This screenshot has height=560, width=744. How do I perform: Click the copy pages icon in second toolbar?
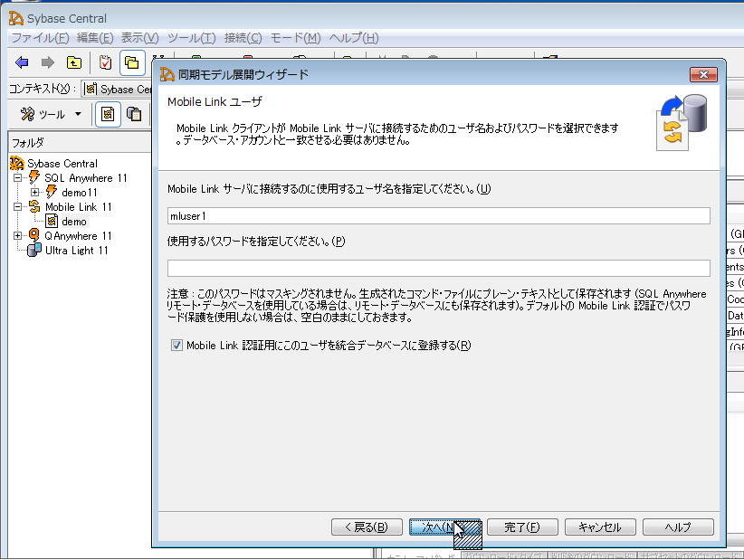click(x=134, y=114)
